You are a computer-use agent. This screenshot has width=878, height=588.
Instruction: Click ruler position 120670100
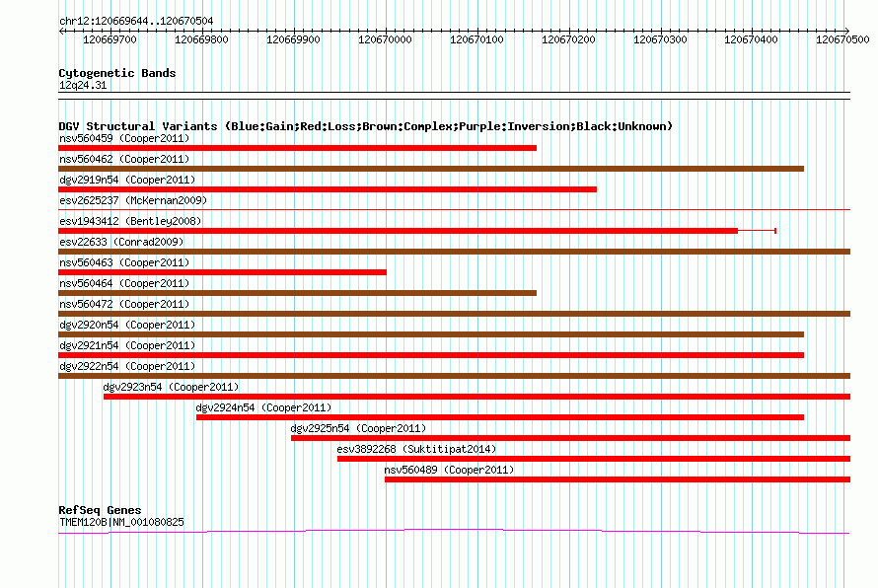pyautogui.click(x=477, y=39)
